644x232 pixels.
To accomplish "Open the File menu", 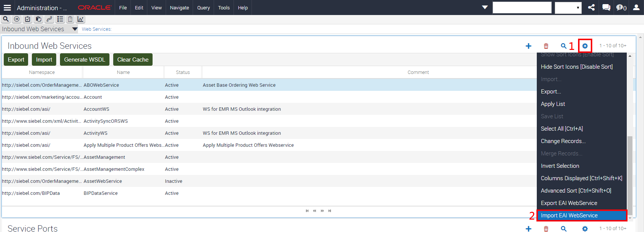I will point(123,8).
